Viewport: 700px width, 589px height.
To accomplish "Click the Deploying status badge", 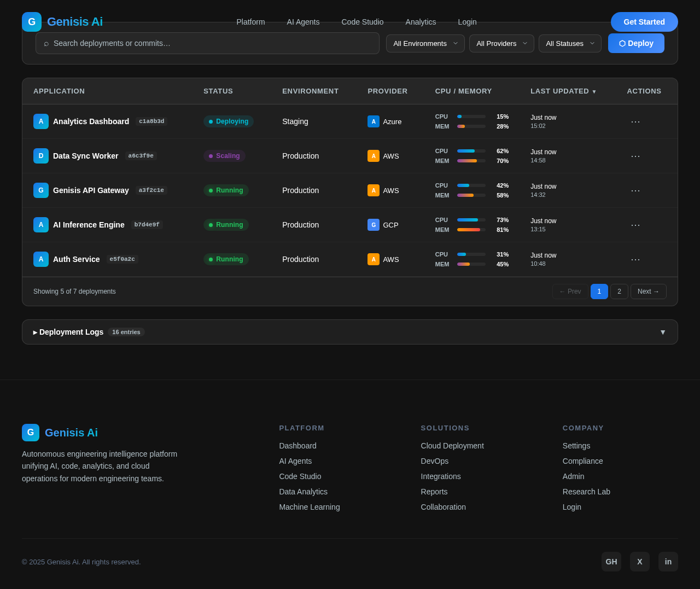I will tap(229, 121).
